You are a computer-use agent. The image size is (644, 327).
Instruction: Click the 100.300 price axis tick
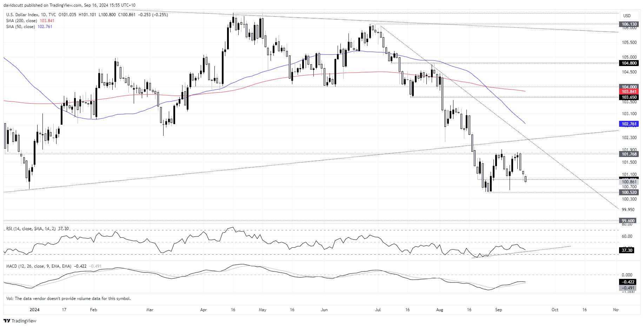click(629, 199)
